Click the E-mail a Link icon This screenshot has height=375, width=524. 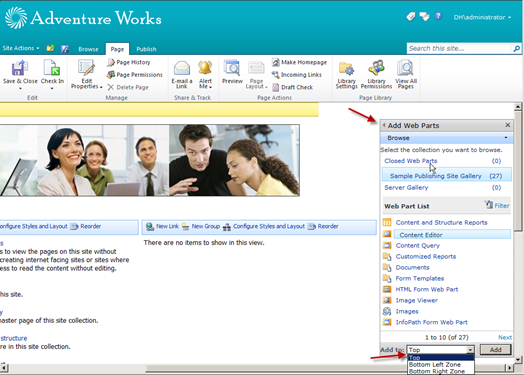pos(182,68)
